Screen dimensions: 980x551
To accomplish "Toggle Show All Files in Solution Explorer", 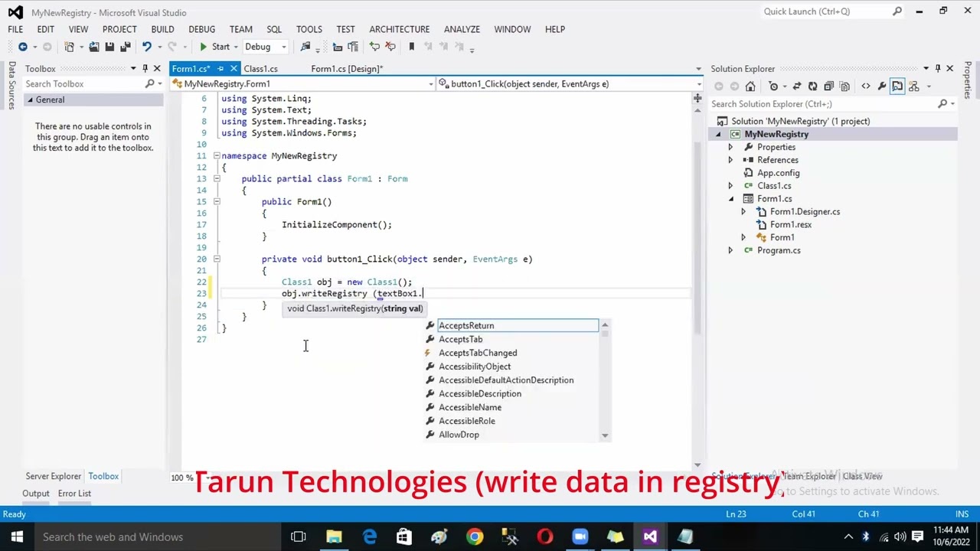I will coord(843,86).
